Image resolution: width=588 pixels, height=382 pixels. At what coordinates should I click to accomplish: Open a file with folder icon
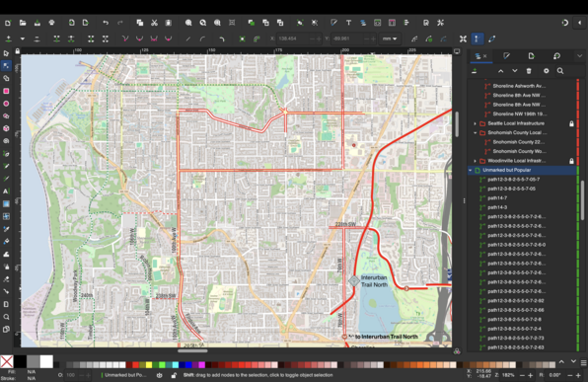23,23
